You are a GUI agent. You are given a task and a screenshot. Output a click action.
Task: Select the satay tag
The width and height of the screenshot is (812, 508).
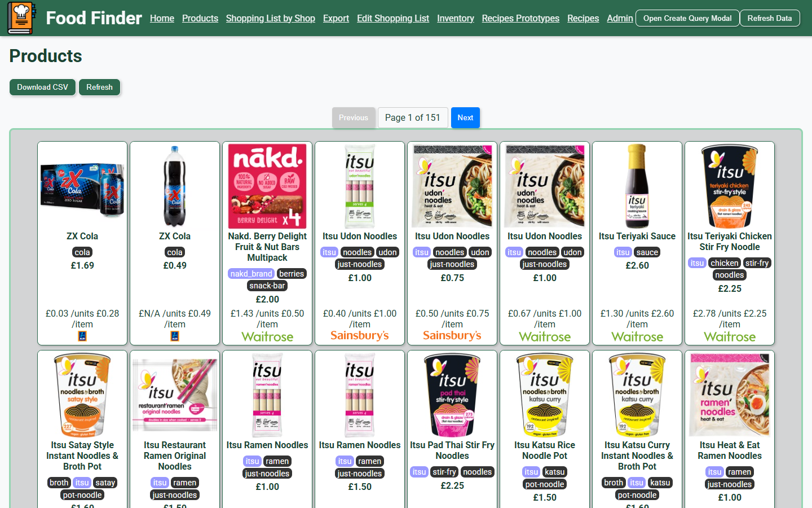(x=105, y=483)
